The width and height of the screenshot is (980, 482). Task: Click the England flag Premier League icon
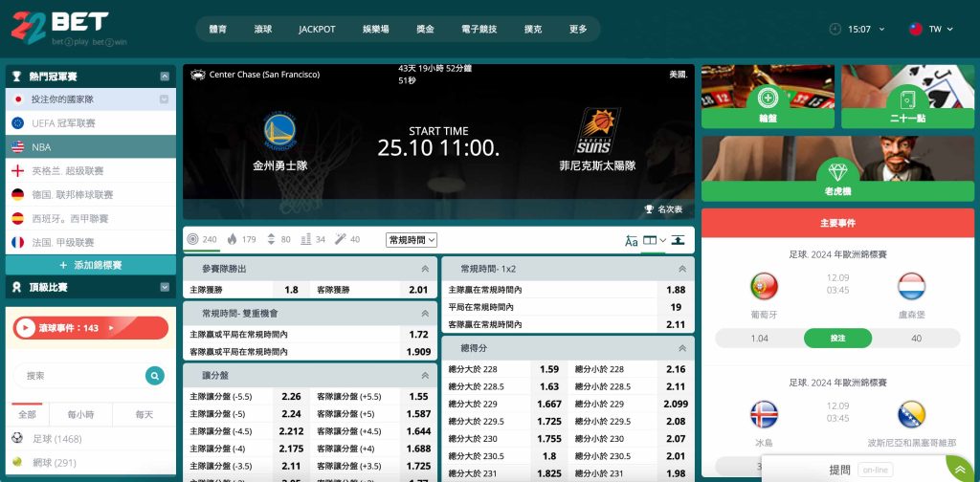18,170
